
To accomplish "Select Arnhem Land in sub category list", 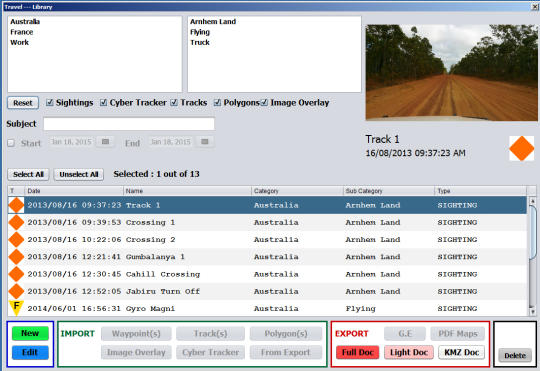I will coord(213,21).
